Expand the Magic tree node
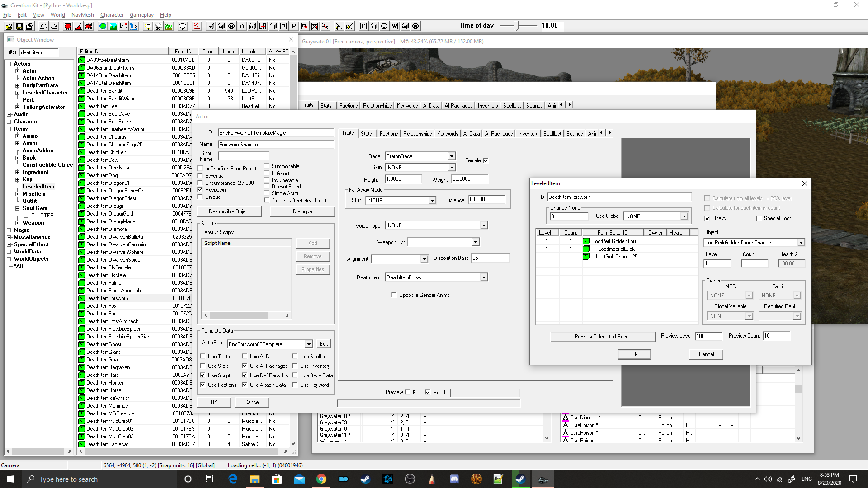The image size is (868, 488). (9, 230)
